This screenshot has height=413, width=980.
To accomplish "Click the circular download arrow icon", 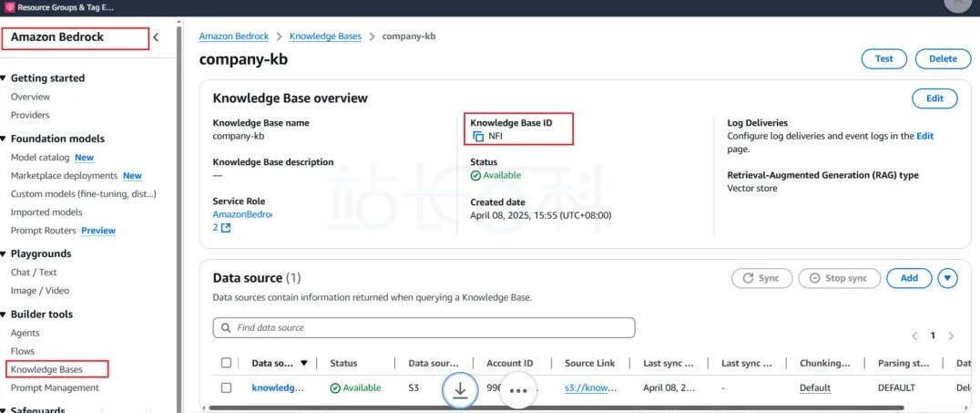I will pyautogui.click(x=460, y=389).
